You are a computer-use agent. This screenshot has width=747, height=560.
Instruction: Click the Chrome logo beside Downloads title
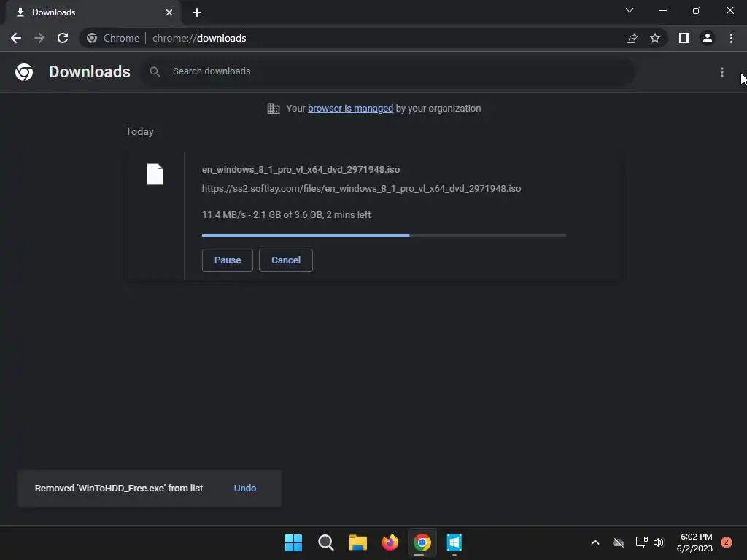point(24,72)
